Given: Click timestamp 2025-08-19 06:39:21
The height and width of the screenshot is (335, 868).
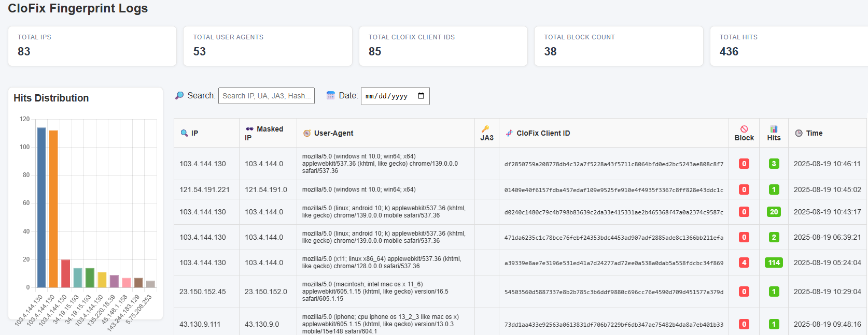Looking at the screenshot, I should tap(827, 237).
